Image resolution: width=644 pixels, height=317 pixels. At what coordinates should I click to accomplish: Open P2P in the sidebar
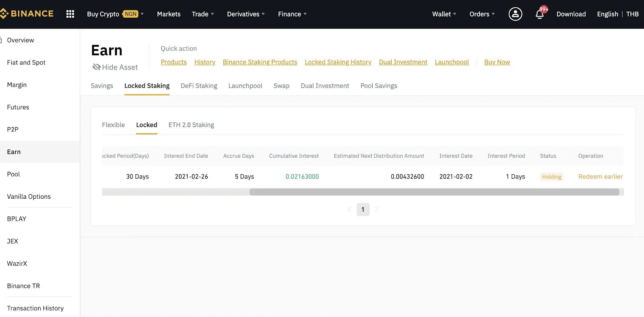(13, 130)
